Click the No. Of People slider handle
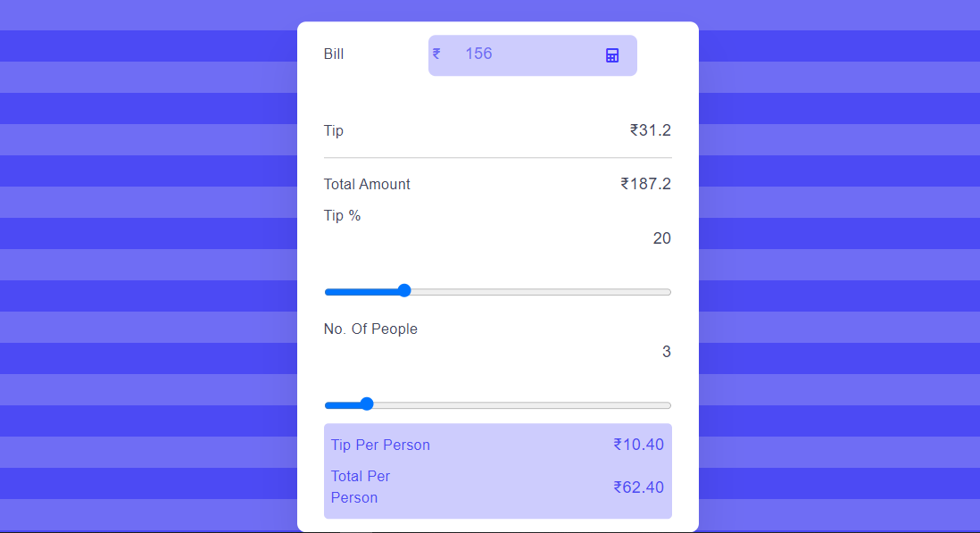This screenshot has height=533, width=980. (367, 404)
